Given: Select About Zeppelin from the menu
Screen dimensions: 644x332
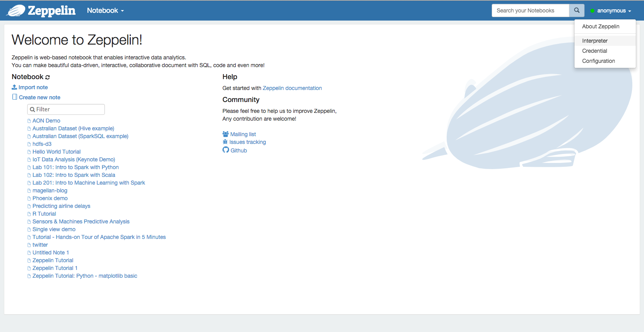Looking at the screenshot, I should pyautogui.click(x=605, y=26).
